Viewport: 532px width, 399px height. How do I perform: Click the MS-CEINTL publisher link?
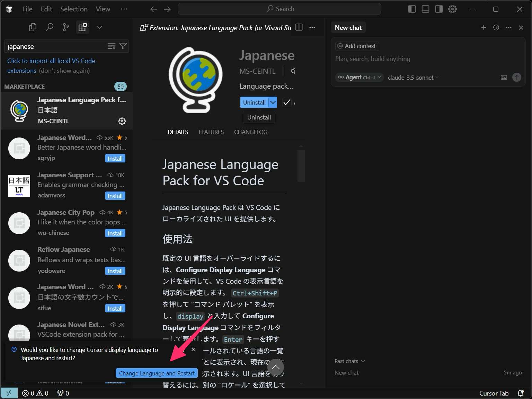click(257, 71)
